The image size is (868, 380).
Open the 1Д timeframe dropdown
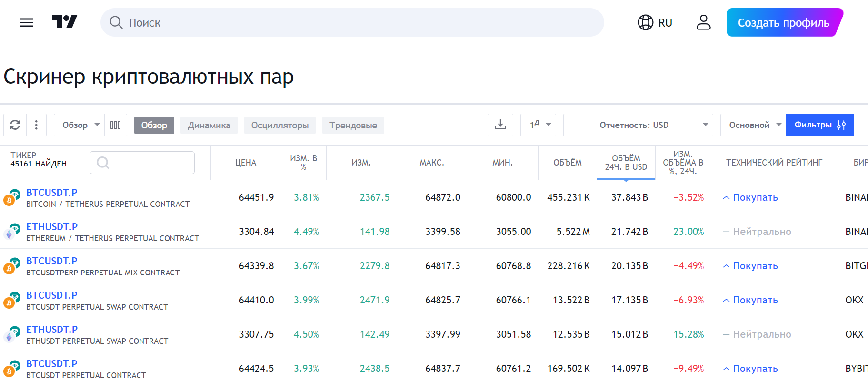[538, 125]
